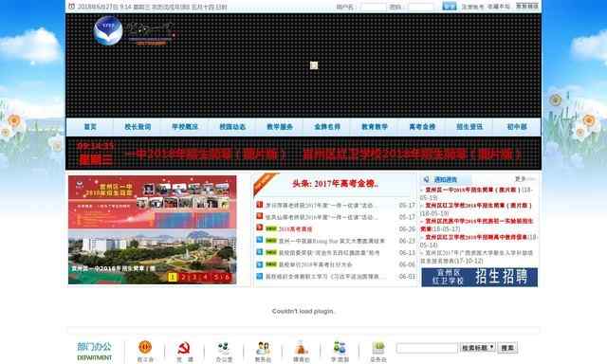
Task: Click red bullet icon of first 05-17 news item
Action: [260, 205]
